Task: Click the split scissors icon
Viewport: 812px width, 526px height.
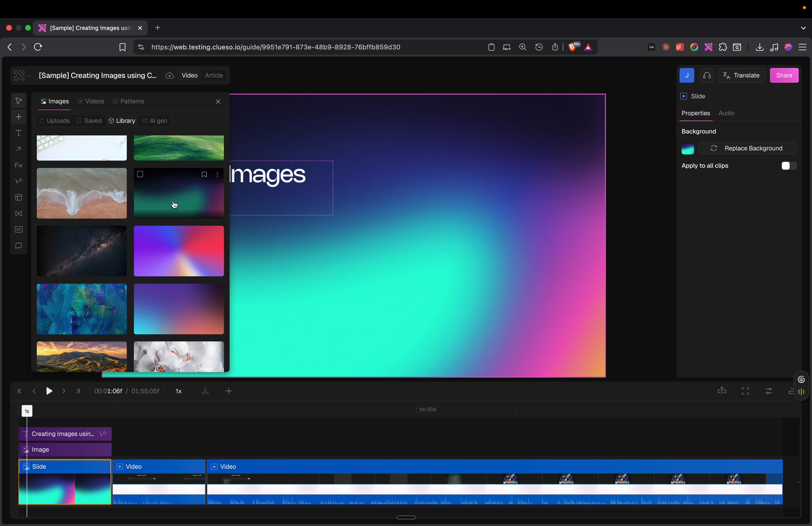Action: coord(205,391)
